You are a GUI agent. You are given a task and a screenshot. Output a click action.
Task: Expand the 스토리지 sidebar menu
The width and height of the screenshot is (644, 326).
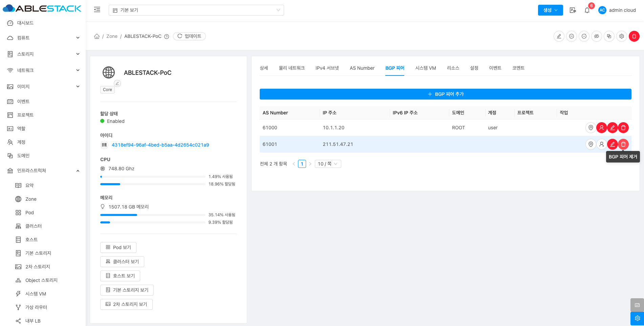(x=43, y=54)
